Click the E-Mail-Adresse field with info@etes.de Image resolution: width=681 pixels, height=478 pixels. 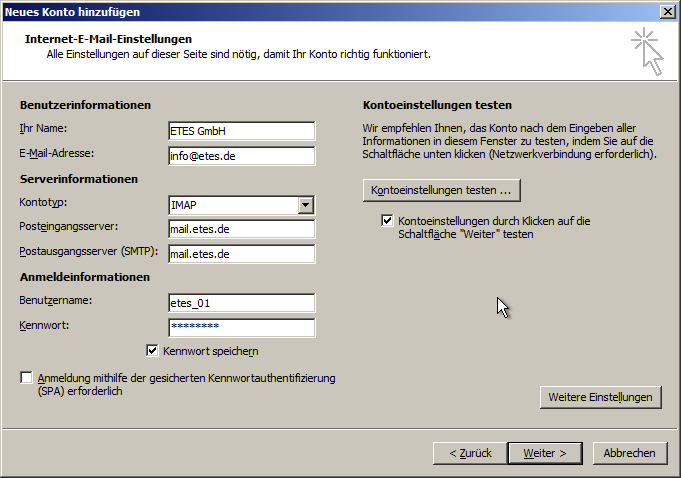click(x=241, y=156)
